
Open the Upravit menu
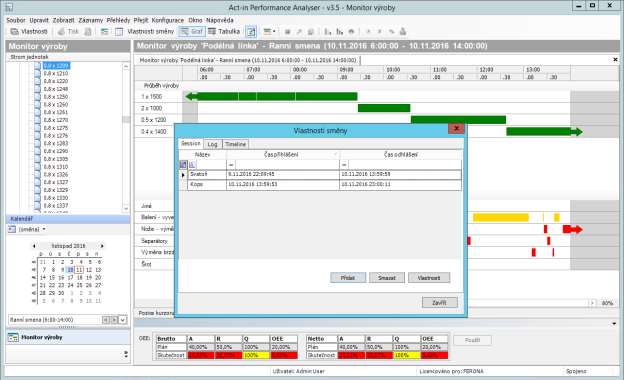(x=39, y=20)
